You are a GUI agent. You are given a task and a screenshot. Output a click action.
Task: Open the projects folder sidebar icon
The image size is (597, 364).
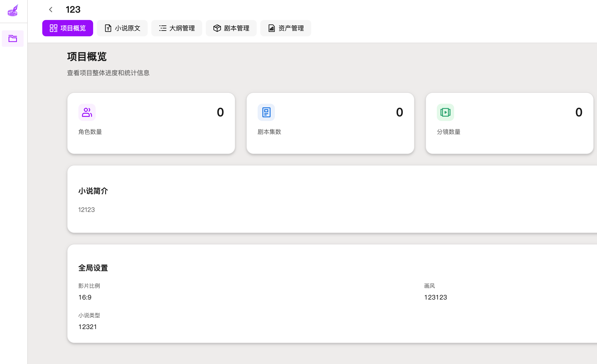(x=13, y=39)
